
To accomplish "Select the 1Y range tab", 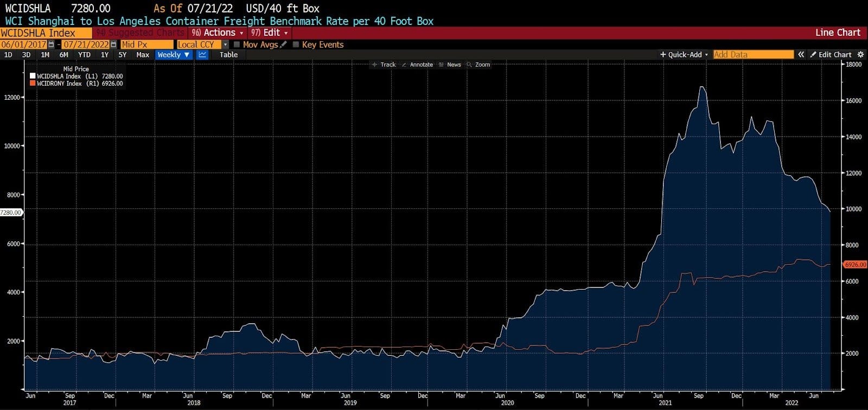I will (105, 55).
